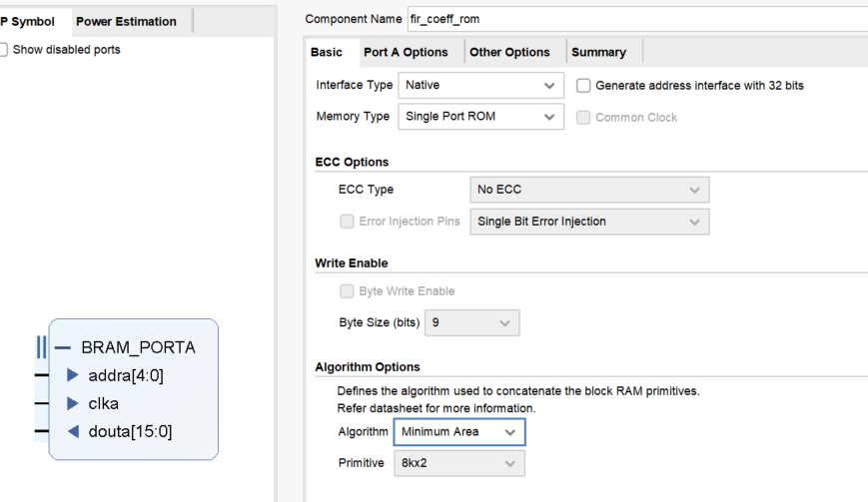Open the Algorithm Minimum Area dropdown
868x502 pixels.
(459, 432)
